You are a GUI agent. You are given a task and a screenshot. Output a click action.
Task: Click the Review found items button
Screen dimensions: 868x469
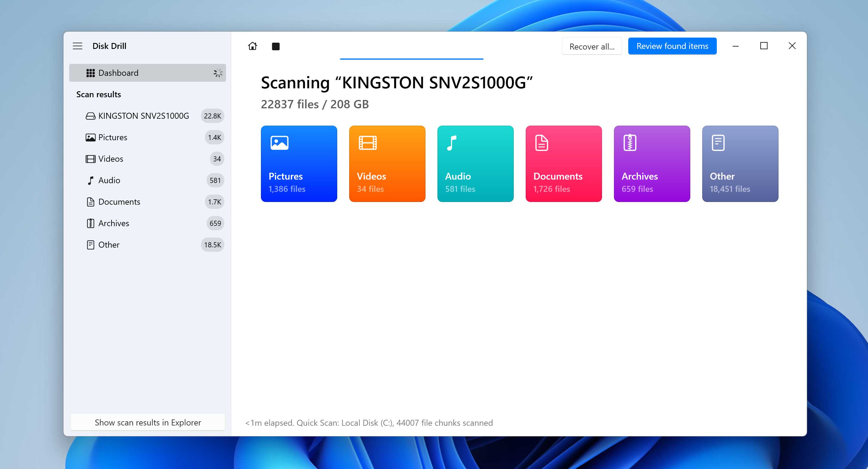coord(672,46)
